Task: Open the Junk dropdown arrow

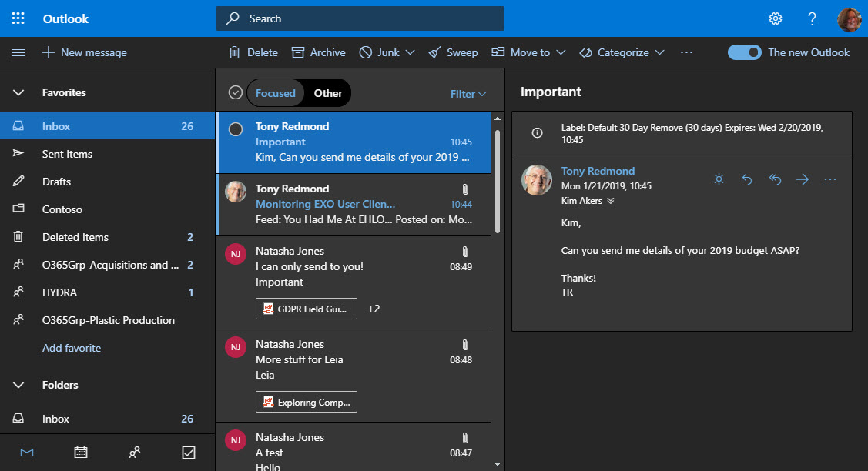Action: point(410,52)
